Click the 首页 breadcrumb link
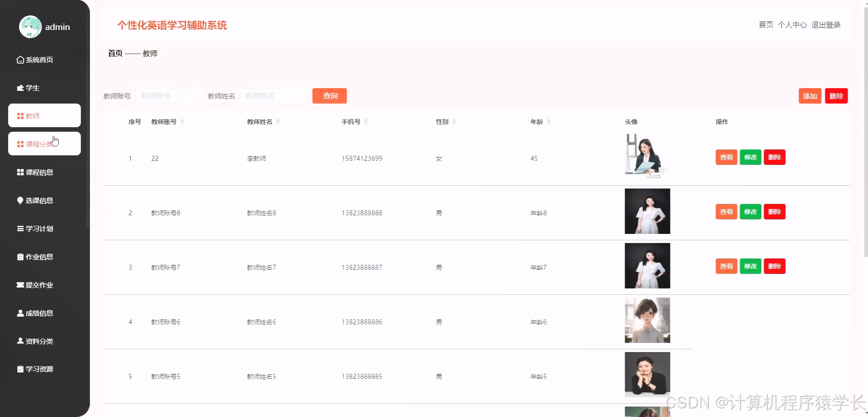Screen dimensions: 868x417 click(x=115, y=53)
